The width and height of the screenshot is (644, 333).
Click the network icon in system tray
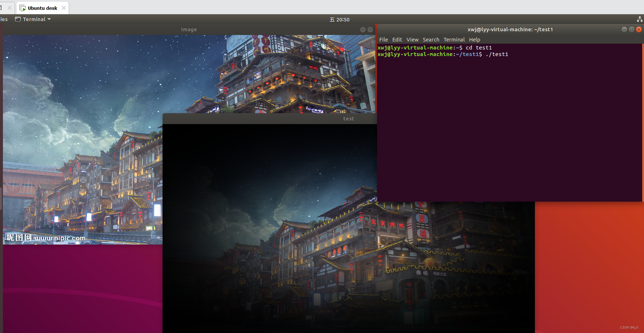640,19
